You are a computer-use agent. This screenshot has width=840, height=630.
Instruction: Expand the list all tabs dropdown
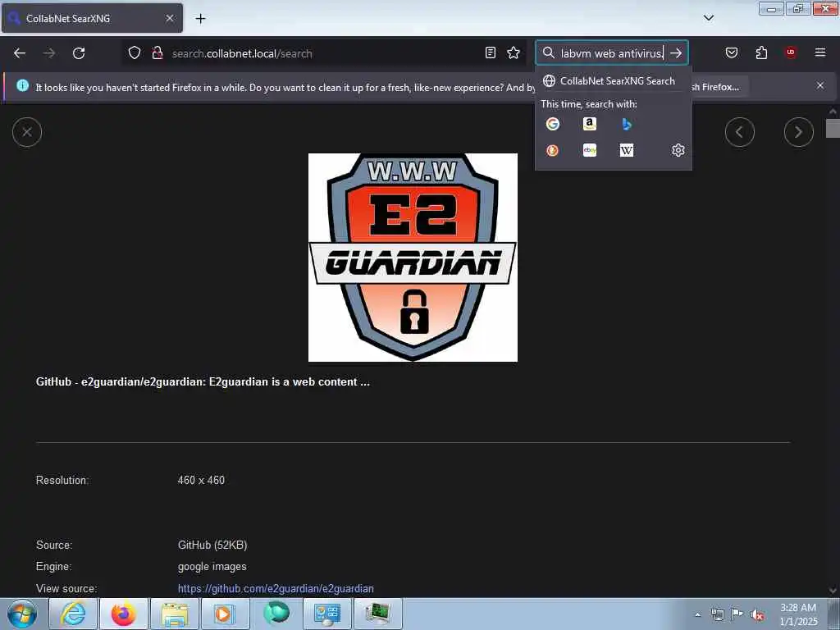(709, 18)
